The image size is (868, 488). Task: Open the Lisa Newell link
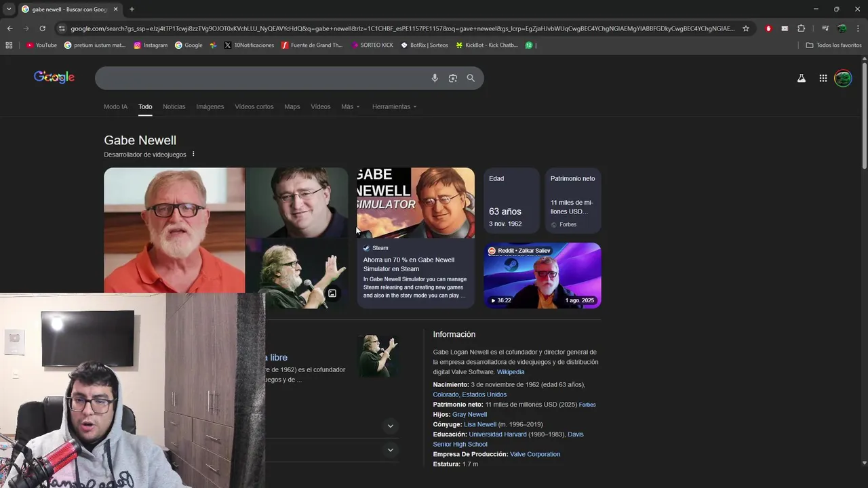pyautogui.click(x=480, y=424)
